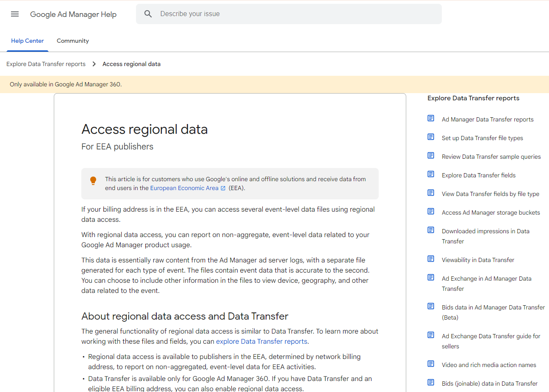Click article icon for Viewability in Data Transfer
The height and width of the screenshot is (392, 549).
[431, 259]
